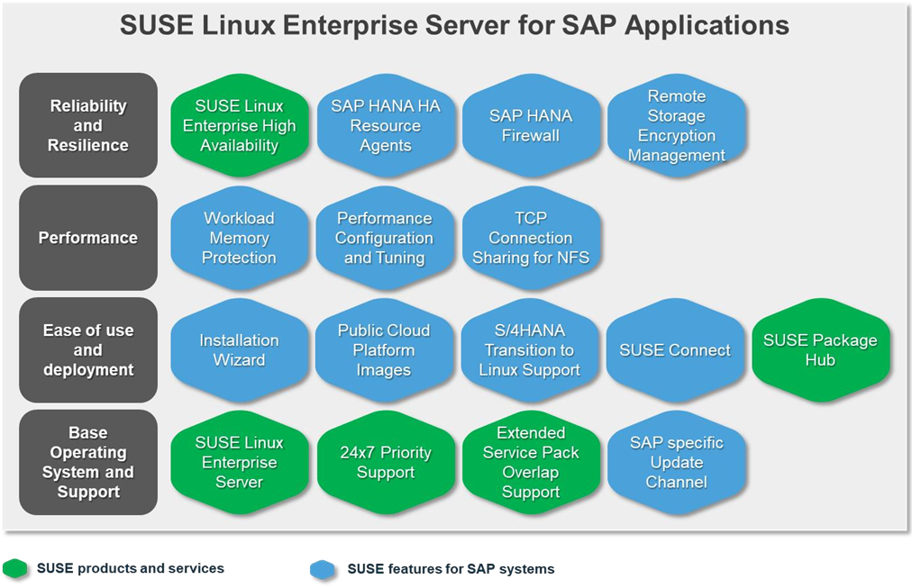
Task: Click Extended Service Pack Overlap Support hexagon
Action: (x=531, y=462)
